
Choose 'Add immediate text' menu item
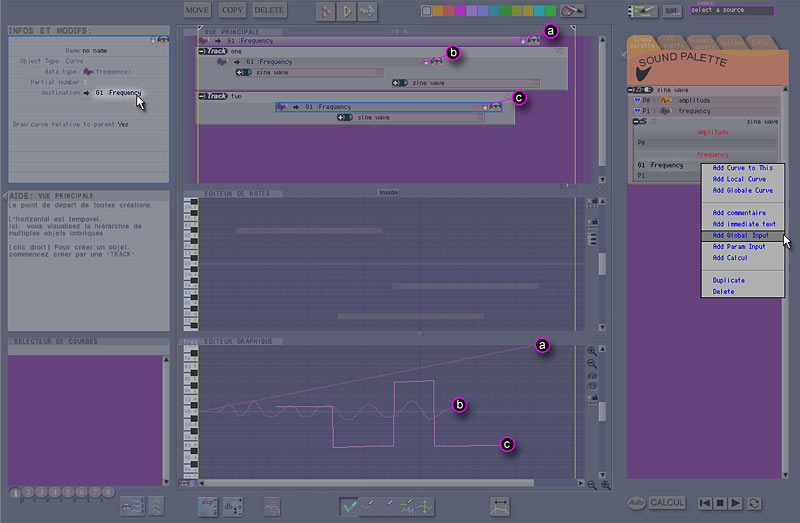[x=744, y=224]
